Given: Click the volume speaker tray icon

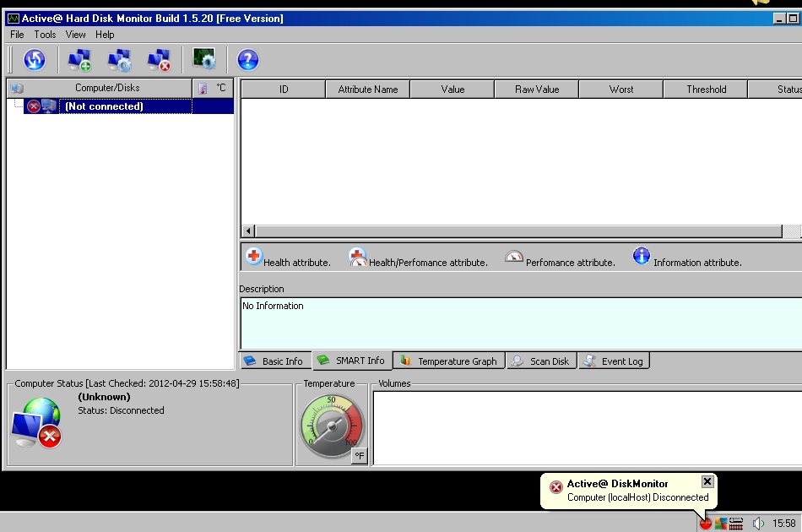Looking at the screenshot, I should tap(759, 524).
